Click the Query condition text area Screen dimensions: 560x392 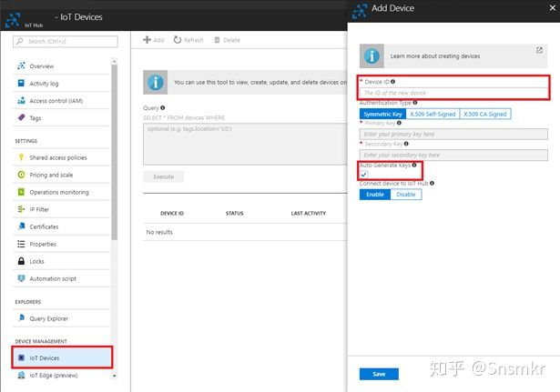pyautogui.click(x=245, y=144)
